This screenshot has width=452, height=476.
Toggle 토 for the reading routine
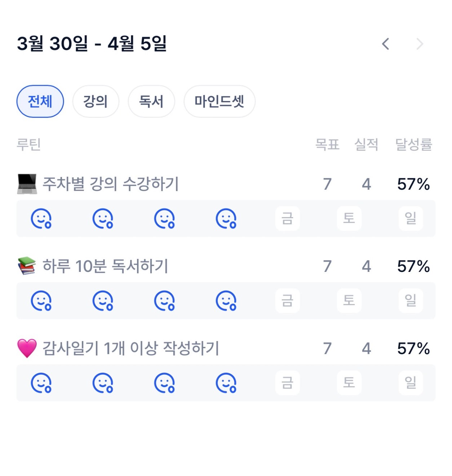click(x=349, y=300)
